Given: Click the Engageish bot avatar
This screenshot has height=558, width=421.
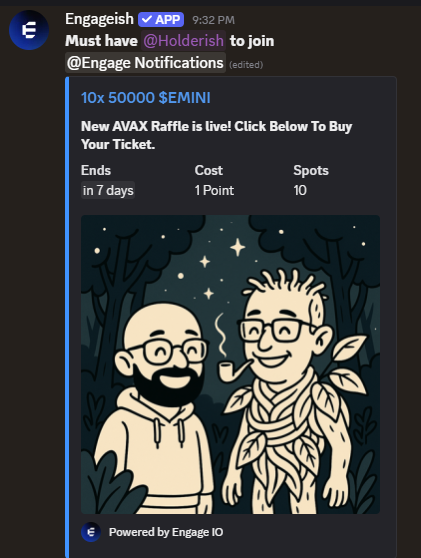Looking at the screenshot, I should [29, 30].
